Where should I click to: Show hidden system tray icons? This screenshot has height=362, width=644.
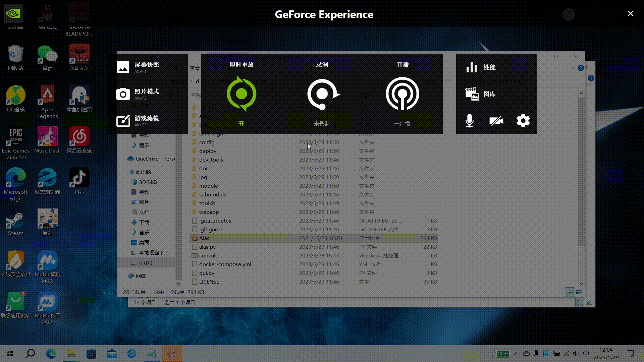[x=516, y=354]
